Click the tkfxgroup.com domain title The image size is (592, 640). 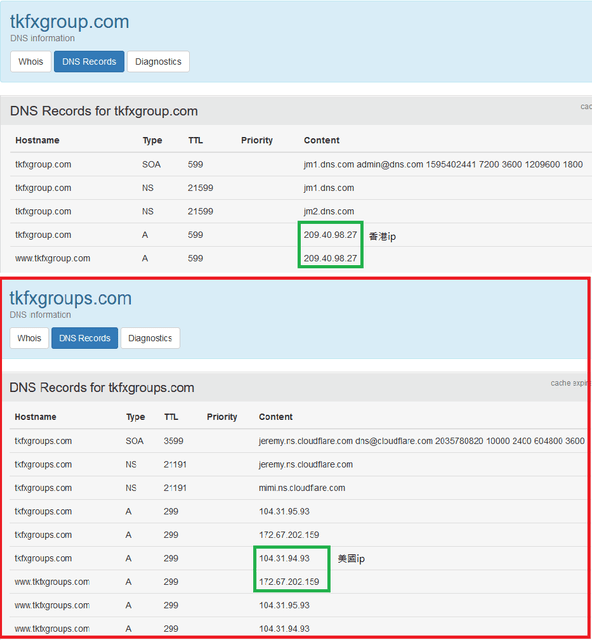(69, 22)
